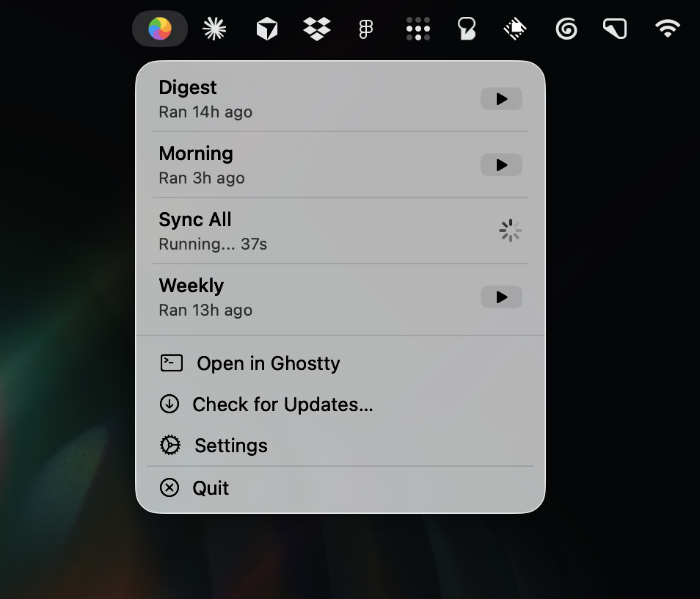Run the Digest task
700x599 pixels.
(x=501, y=98)
